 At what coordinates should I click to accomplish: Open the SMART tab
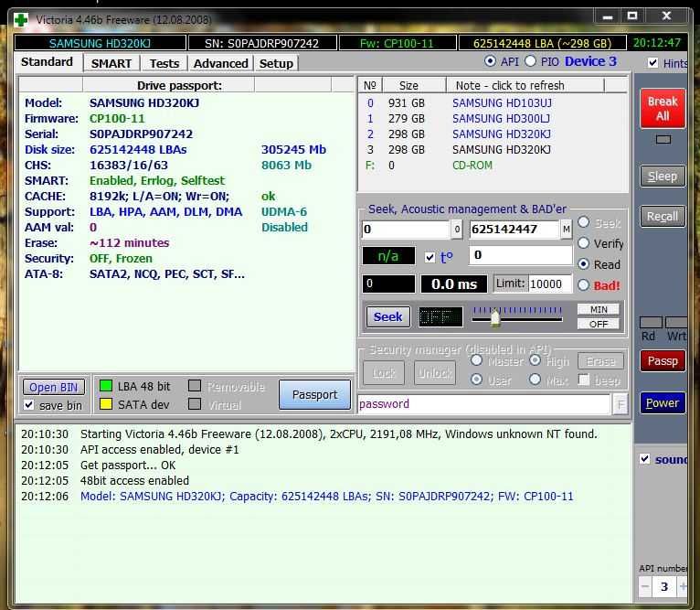tap(111, 63)
